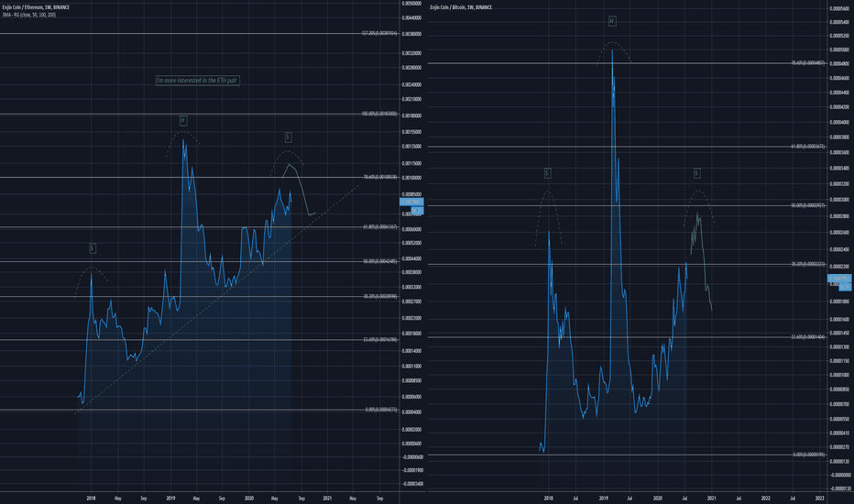Click the 2019 label on the Bitcoin time axis
The width and height of the screenshot is (854, 504).
pos(603,498)
